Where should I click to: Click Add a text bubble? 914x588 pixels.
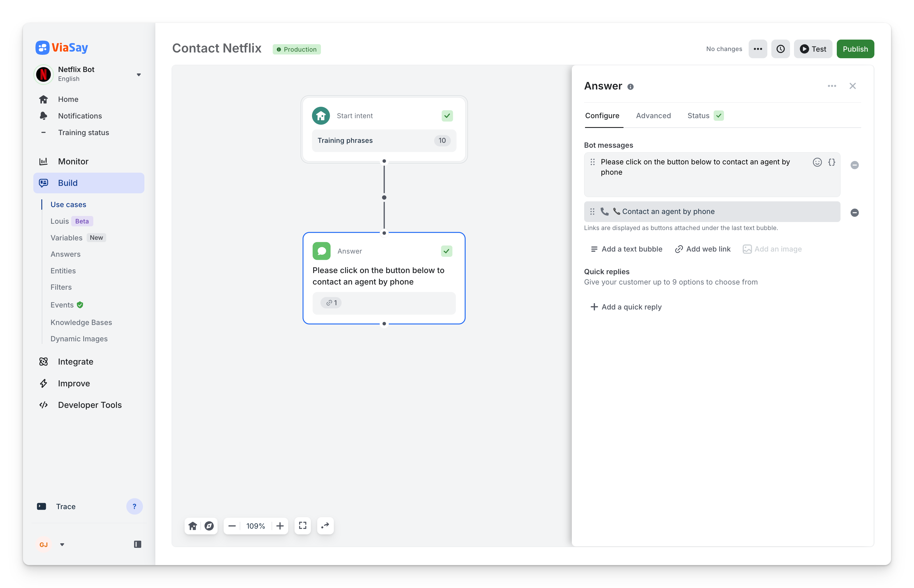pyautogui.click(x=626, y=249)
